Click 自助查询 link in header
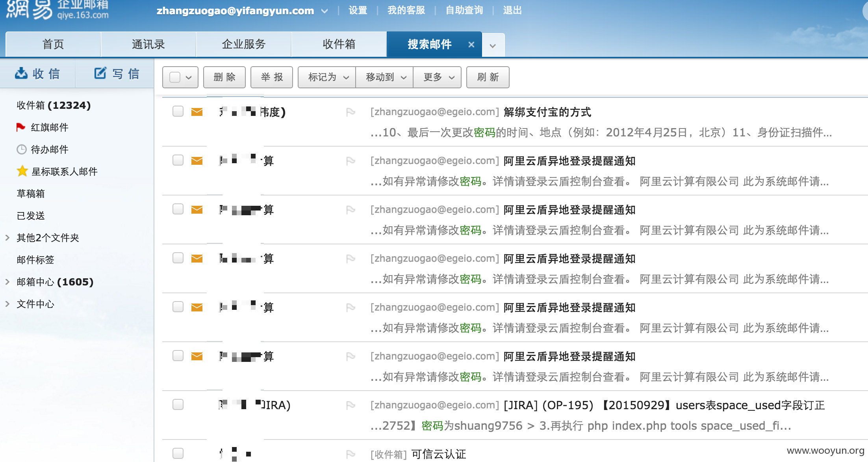Viewport: 868px width, 462px height. coord(464,10)
